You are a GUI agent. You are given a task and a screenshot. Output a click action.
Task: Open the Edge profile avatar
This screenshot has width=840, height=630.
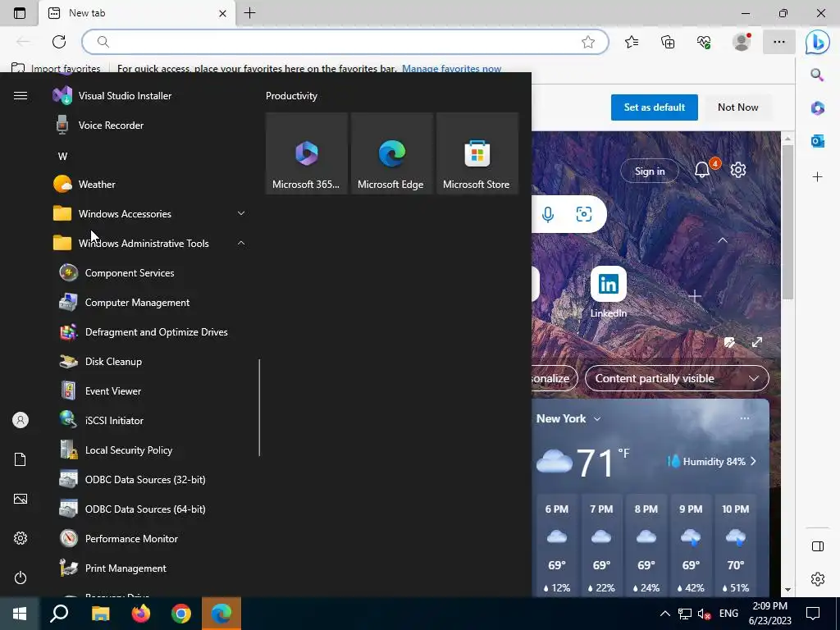(x=742, y=42)
